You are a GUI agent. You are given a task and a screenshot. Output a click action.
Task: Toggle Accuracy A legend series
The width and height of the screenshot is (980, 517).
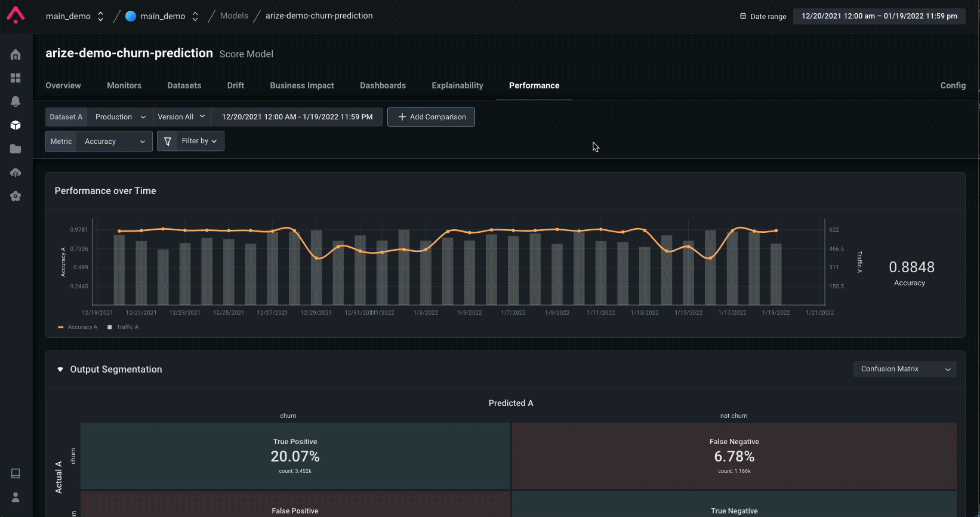click(78, 327)
